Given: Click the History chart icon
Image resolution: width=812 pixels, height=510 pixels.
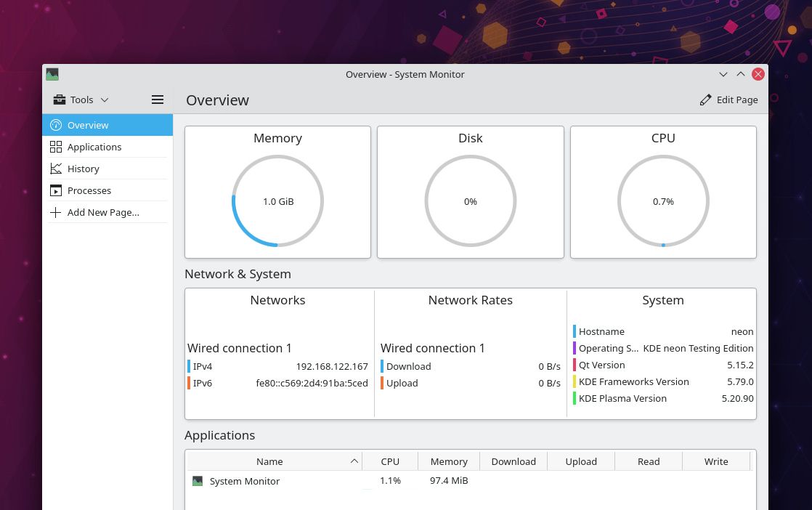Looking at the screenshot, I should click(x=55, y=169).
